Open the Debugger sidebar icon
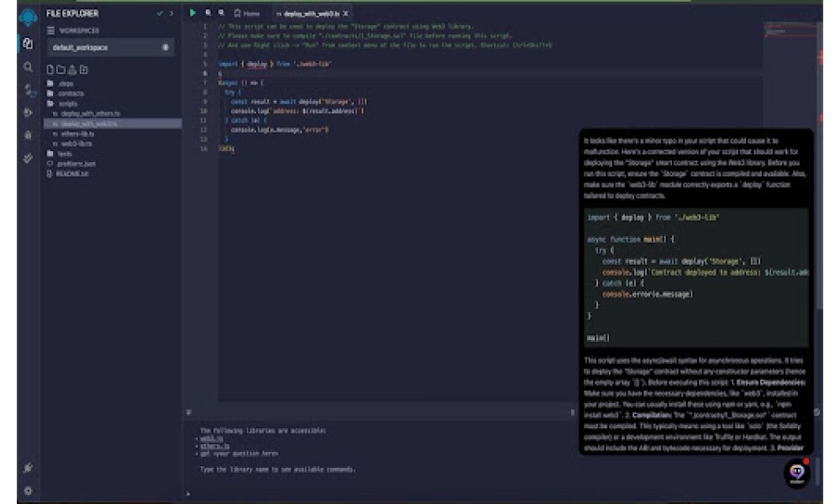The height and width of the screenshot is (504, 840). pos(28,135)
